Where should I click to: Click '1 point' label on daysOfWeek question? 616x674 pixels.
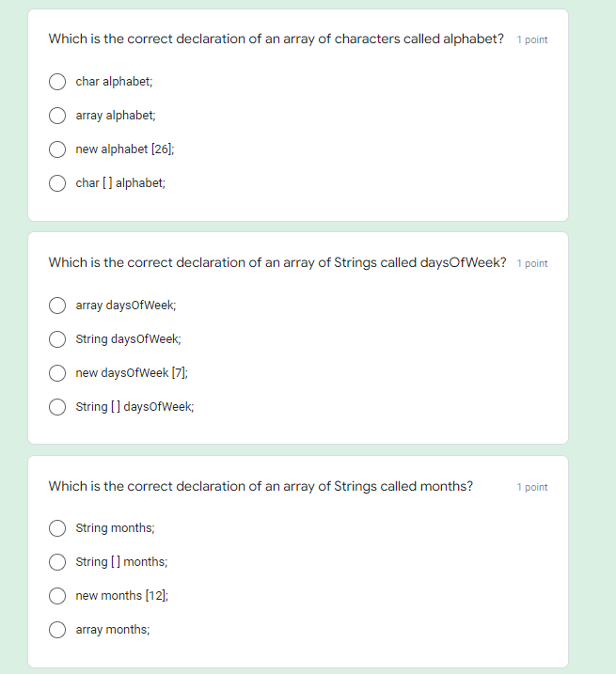pyautogui.click(x=532, y=263)
